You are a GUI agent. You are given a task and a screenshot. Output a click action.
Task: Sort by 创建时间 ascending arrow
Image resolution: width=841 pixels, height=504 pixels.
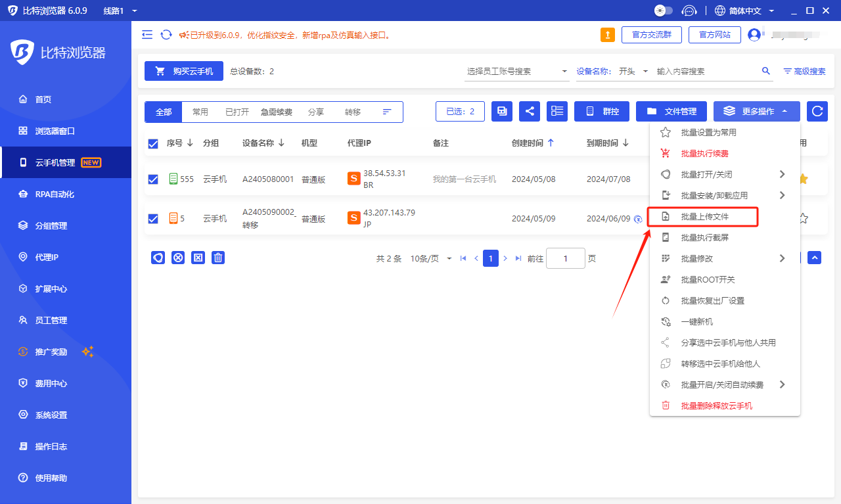551,143
